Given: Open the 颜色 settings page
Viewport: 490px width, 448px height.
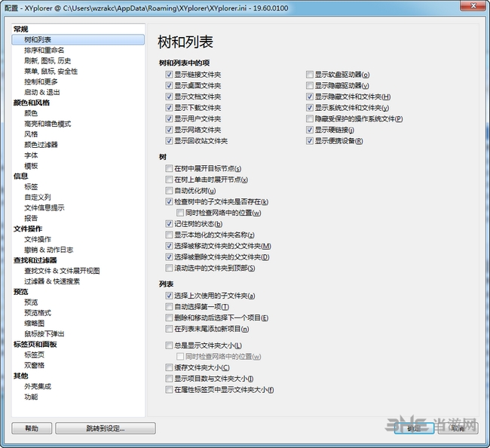Looking at the screenshot, I should [x=31, y=113].
